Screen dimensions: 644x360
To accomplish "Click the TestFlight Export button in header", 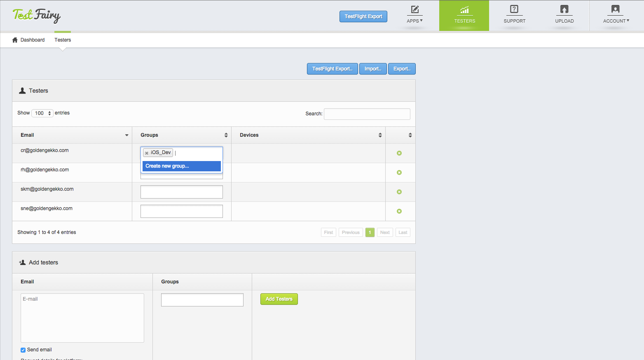I will 363,16.
